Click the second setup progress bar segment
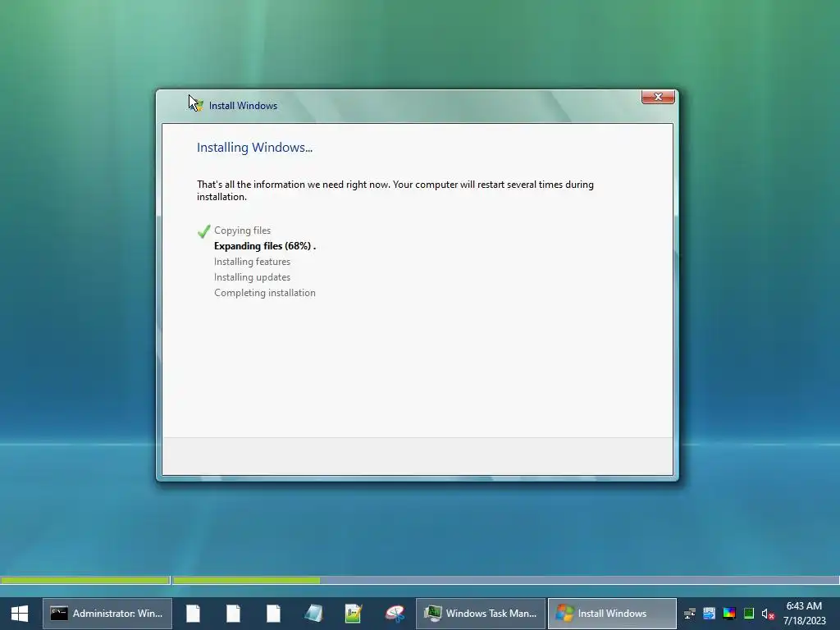This screenshot has width=840, height=630. click(505, 580)
